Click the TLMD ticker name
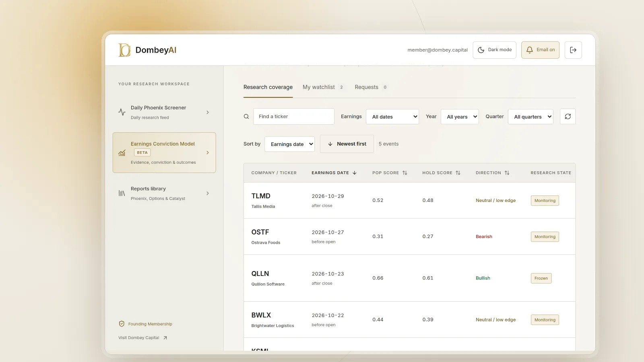 (261, 196)
